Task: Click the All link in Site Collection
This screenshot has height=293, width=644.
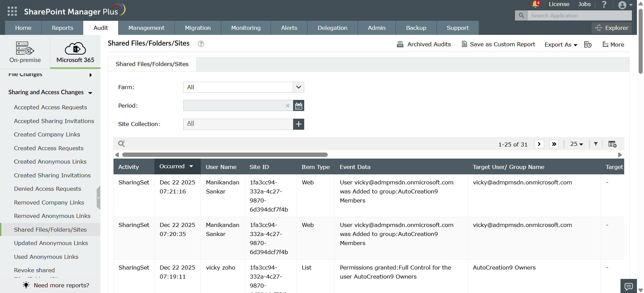Action: click(x=190, y=123)
